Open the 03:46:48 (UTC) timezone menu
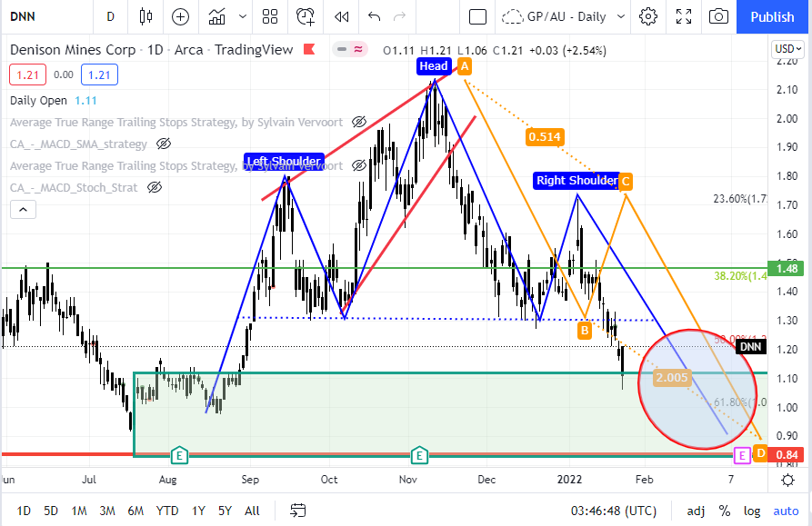The image size is (812, 526). coord(614,511)
